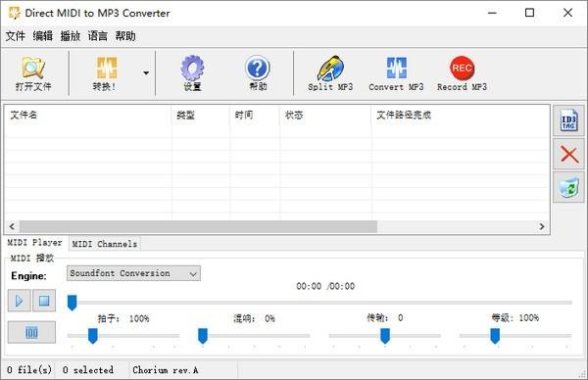Close the Direct MIDI to MP3 Converter window

(567, 13)
